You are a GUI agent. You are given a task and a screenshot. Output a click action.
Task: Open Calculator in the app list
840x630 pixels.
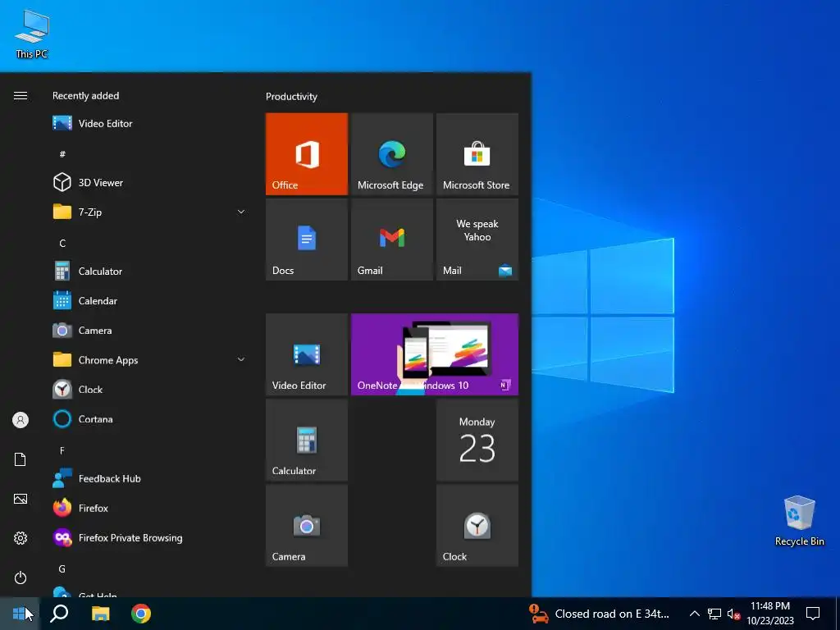pyautogui.click(x=150, y=271)
